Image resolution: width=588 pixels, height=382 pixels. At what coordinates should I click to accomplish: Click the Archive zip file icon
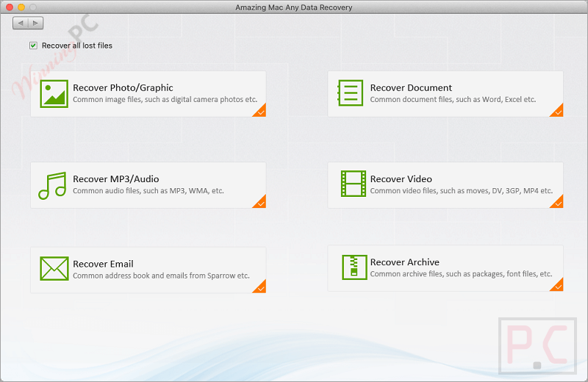click(x=354, y=267)
